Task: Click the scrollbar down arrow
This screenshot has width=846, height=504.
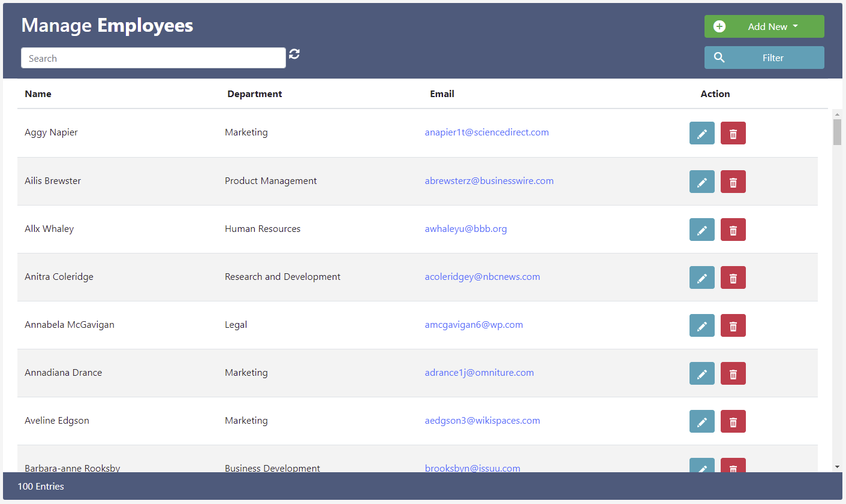Action: point(837,467)
